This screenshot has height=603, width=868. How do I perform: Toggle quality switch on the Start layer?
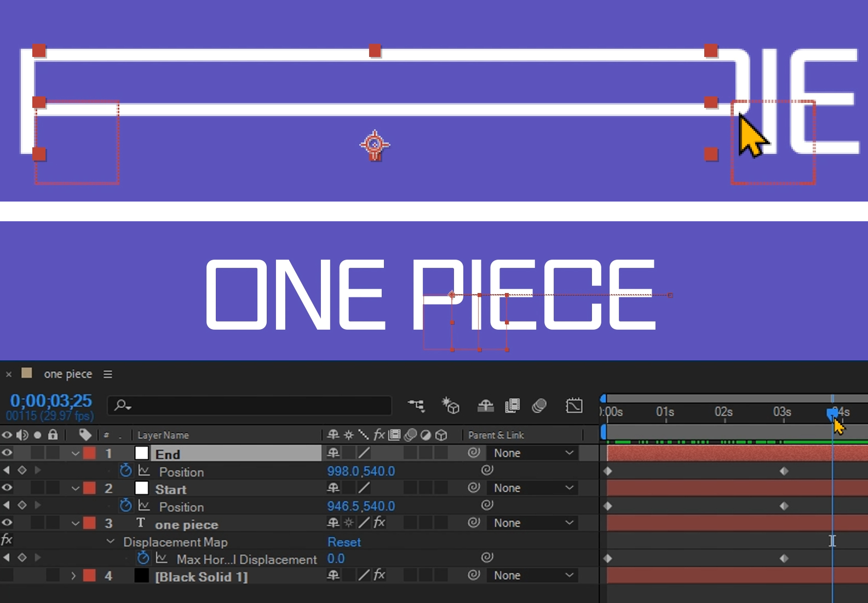coord(364,488)
